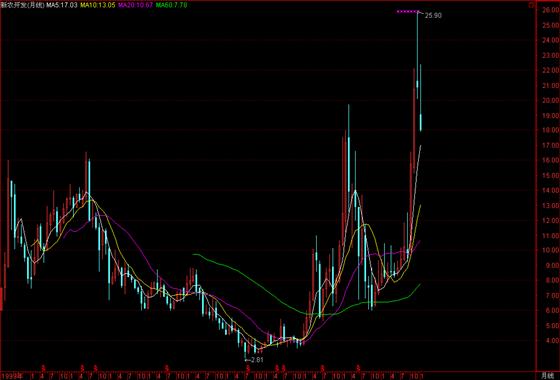The width and height of the screenshot is (560, 380).
Task: Click the 4.00 price axis label
Action: click(550, 340)
